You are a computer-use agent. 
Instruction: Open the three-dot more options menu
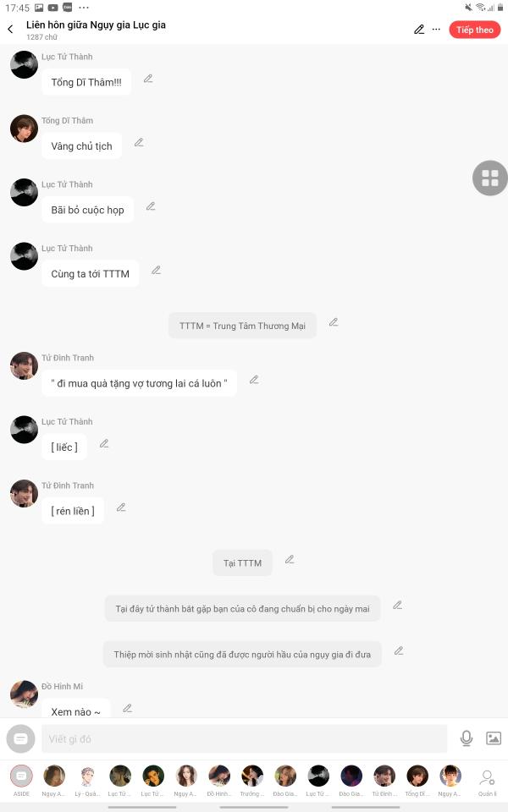tap(437, 30)
